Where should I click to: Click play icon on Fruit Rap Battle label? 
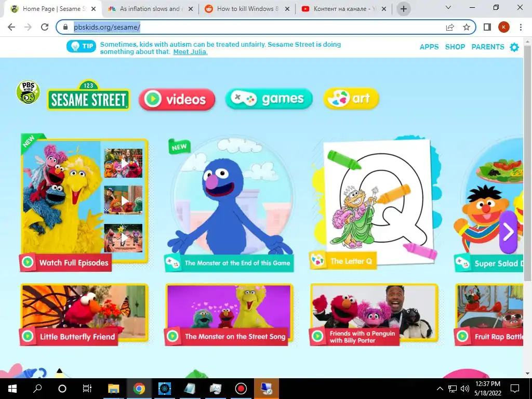(x=462, y=336)
